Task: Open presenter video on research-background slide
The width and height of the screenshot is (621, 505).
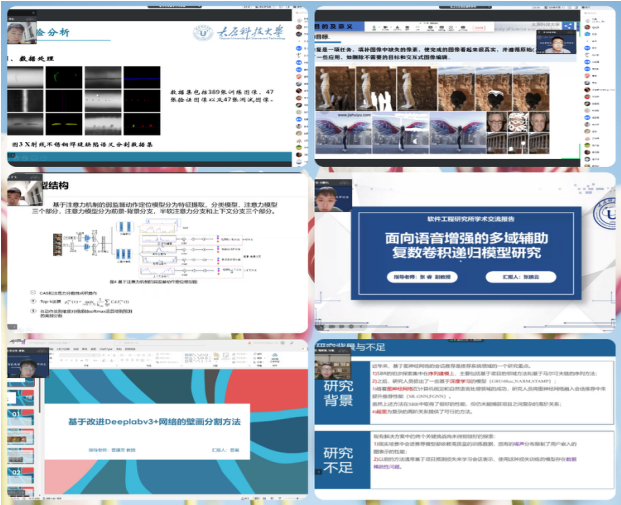Action: [333, 366]
